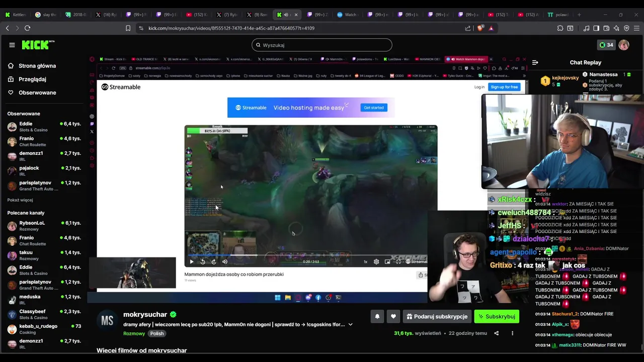
Task: Open Eddie in the Obserwowane list
Action: click(44, 127)
